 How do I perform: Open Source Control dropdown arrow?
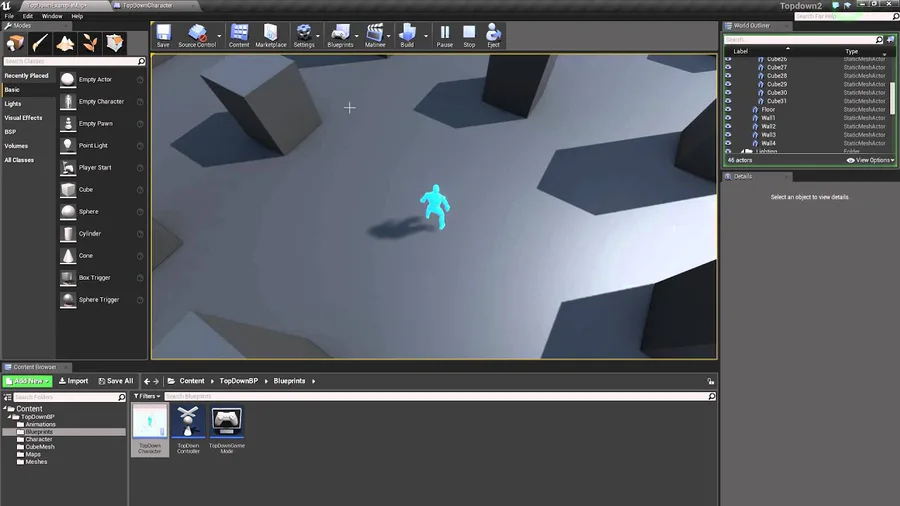point(219,36)
